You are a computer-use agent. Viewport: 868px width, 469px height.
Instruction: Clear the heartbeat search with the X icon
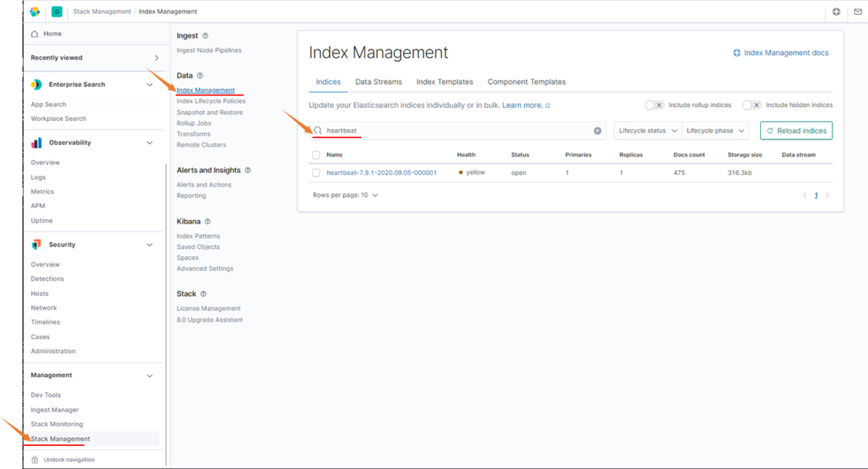(x=597, y=131)
